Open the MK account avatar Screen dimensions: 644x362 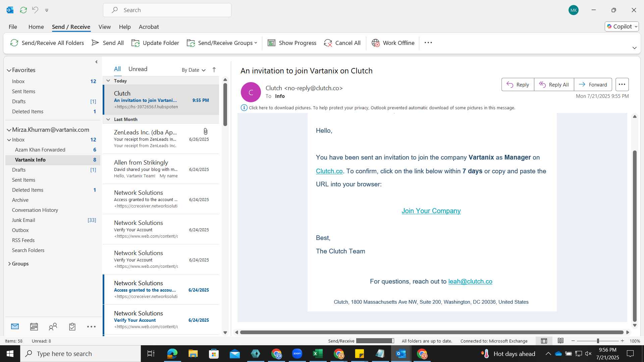pyautogui.click(x=573, y=10)
